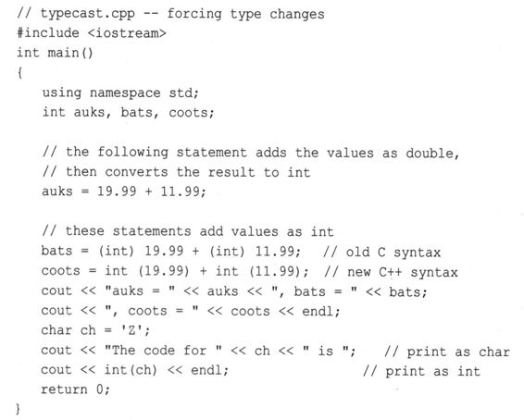Select the using namespace std statement
Viewport: 524px width, 420px height.
pos(120,93)
